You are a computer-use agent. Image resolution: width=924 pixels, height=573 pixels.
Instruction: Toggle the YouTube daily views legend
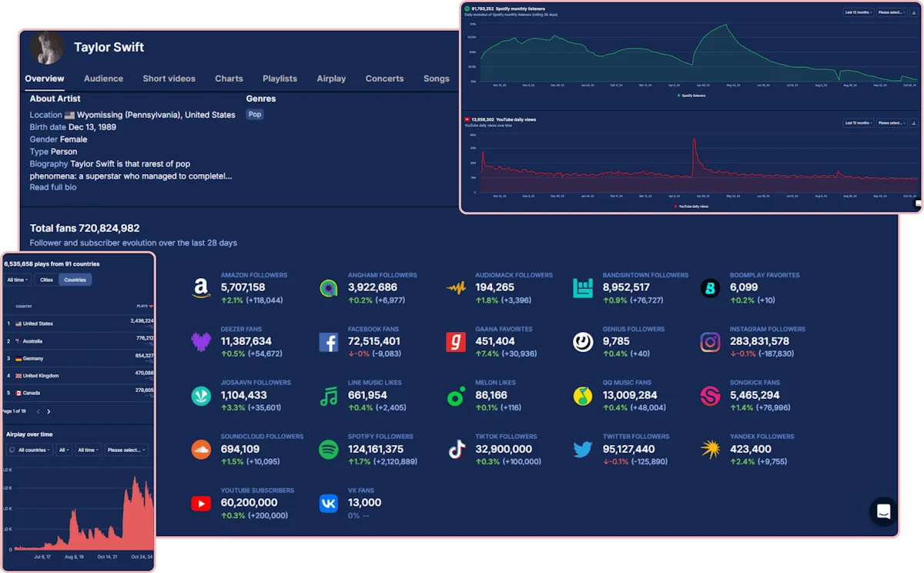click(693, 206)
